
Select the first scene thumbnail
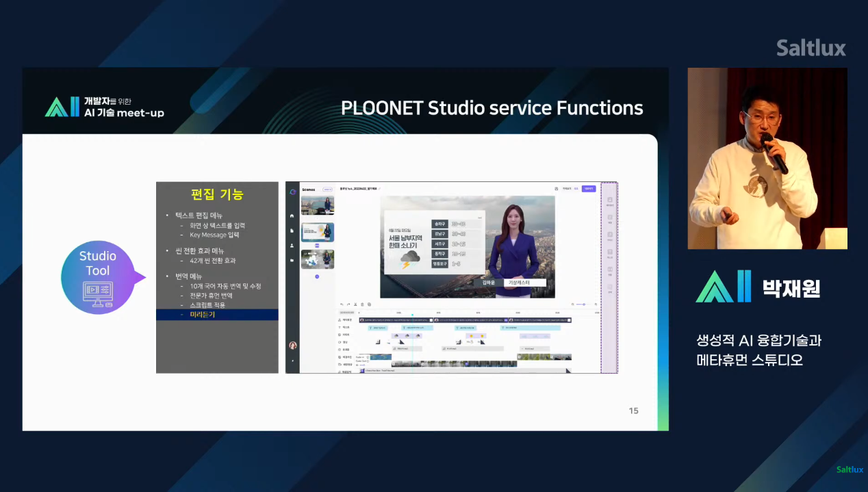click(x=318, y=205)
